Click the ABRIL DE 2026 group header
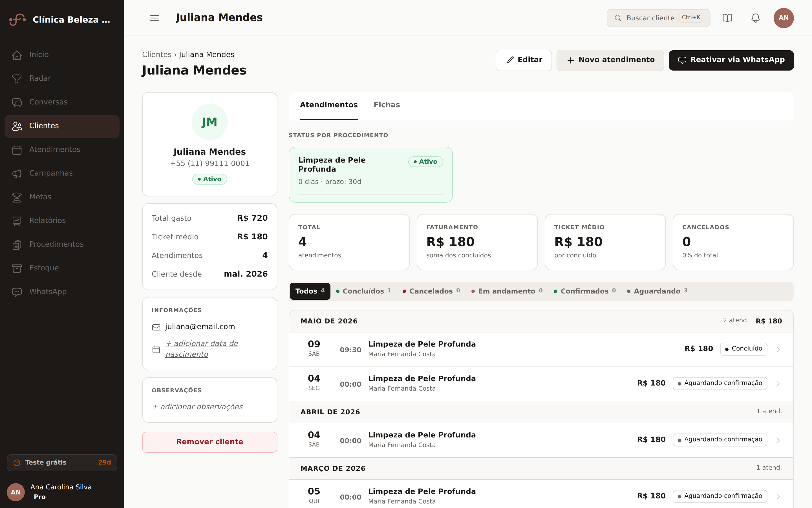This screenshot has width=812, height=508. click(541, 411)
